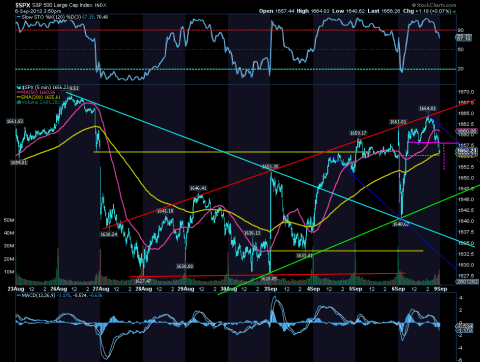Viewport: 480px width, 362px height.
Task: Click the 1670.0 price axis label
Action: click(x=466, y=92)
